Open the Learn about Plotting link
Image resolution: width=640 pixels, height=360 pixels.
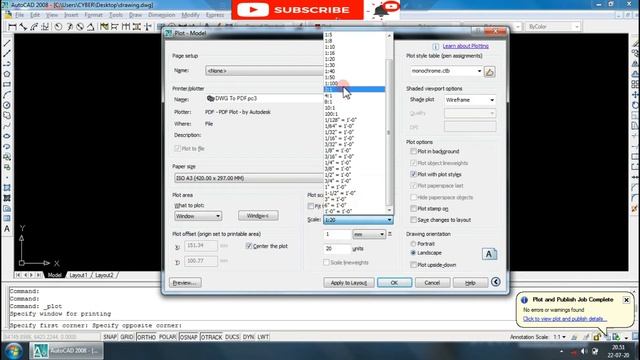[x=465, y=46]
